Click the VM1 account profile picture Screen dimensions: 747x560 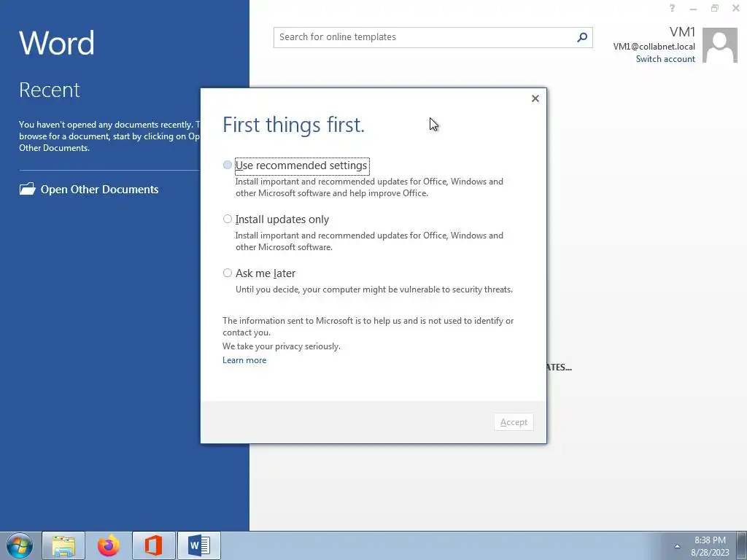click(720, 45)
